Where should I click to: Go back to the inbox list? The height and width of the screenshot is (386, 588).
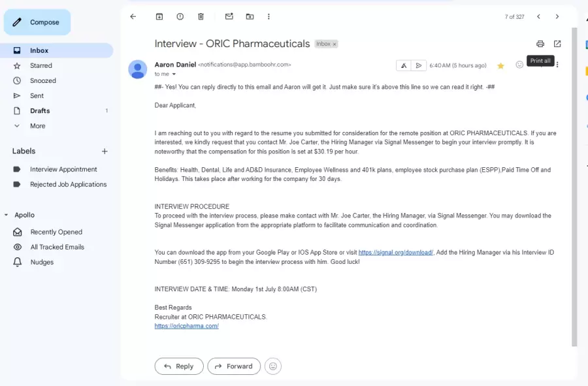point(133,16)
